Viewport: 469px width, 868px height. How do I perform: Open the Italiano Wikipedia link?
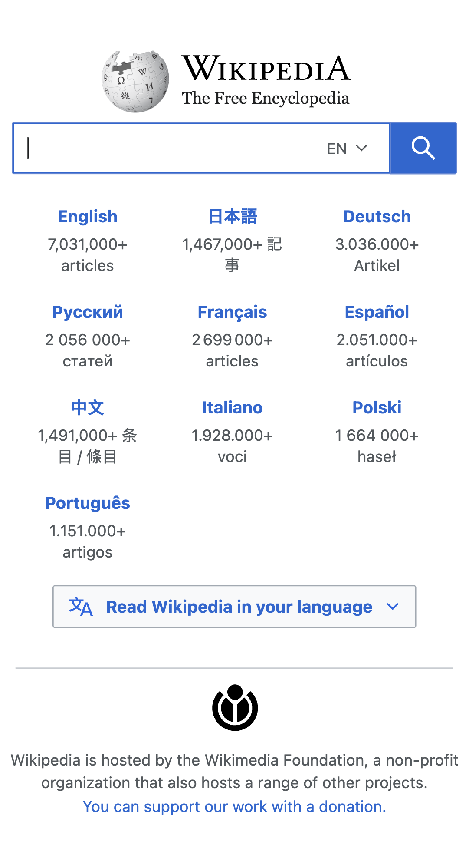232,408
